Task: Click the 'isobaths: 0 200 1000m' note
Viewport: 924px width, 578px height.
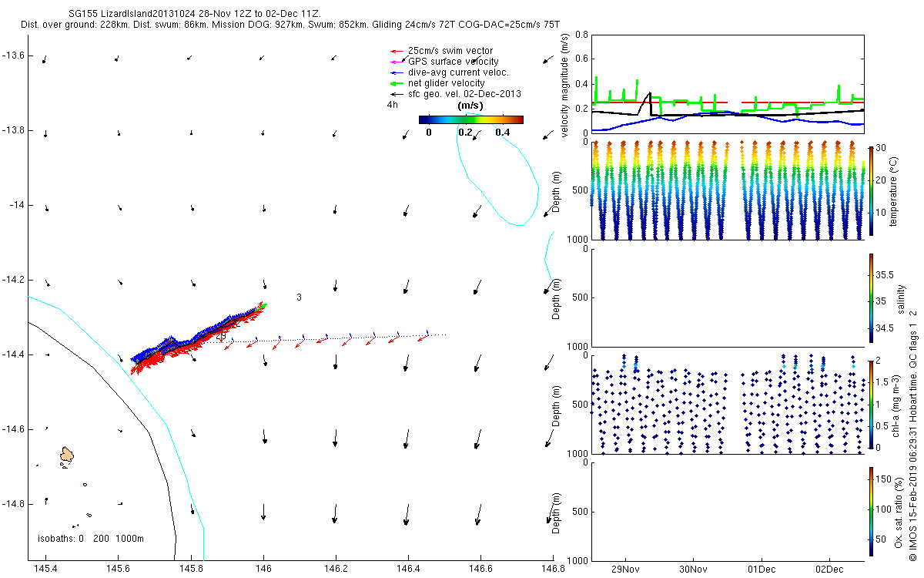Action: click(x=91, y=539)
